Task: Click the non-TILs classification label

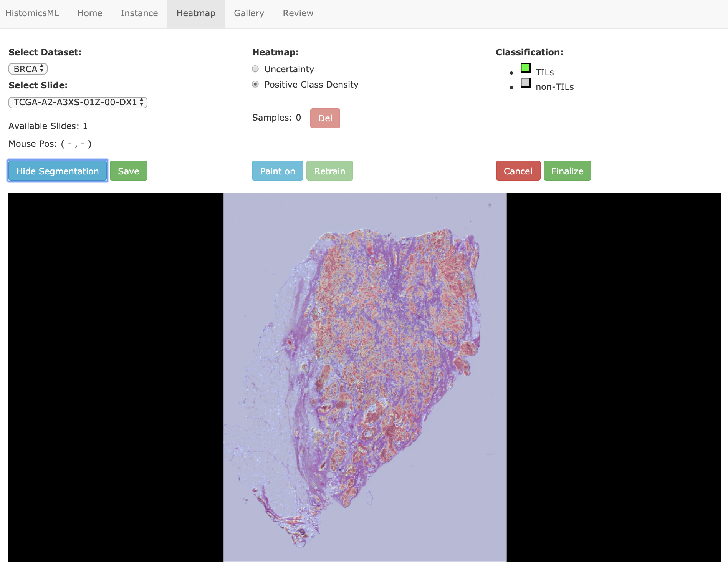Action: [x=555, y=87]
